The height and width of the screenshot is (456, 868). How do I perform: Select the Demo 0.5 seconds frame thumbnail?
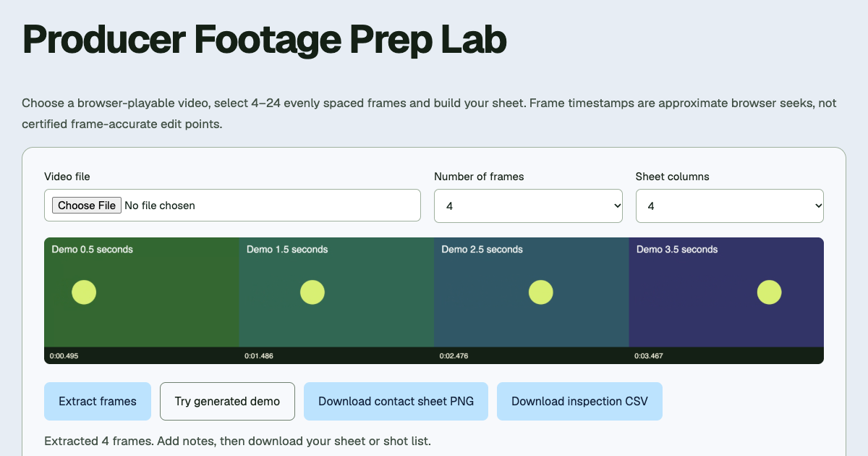142,292
